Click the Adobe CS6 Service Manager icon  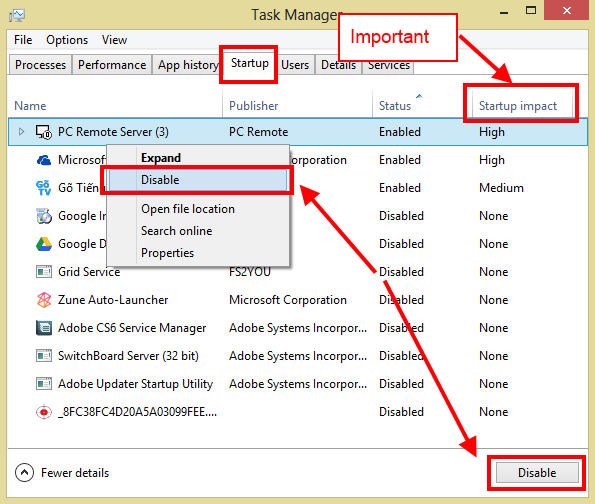44,328
